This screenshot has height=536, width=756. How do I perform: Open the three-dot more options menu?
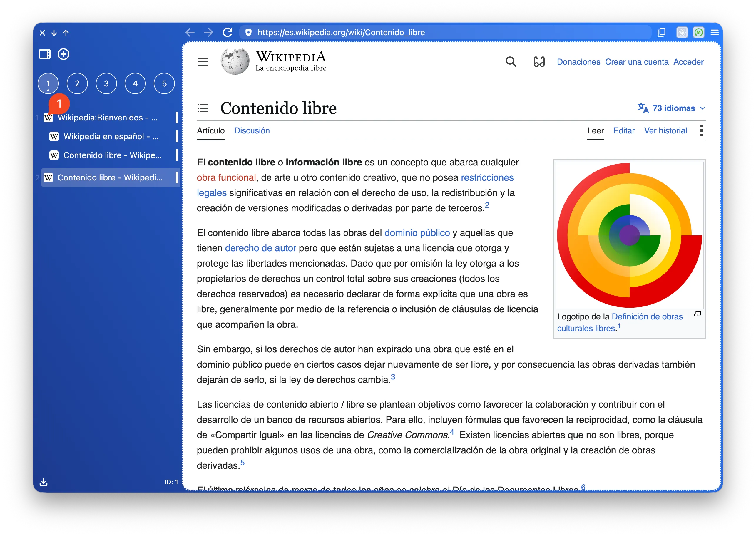(701, 131)
